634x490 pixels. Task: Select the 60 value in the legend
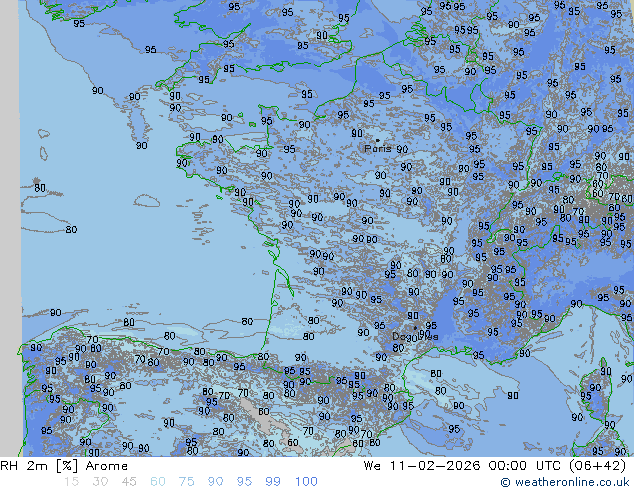pyautogui.click(x=158, y=481)
